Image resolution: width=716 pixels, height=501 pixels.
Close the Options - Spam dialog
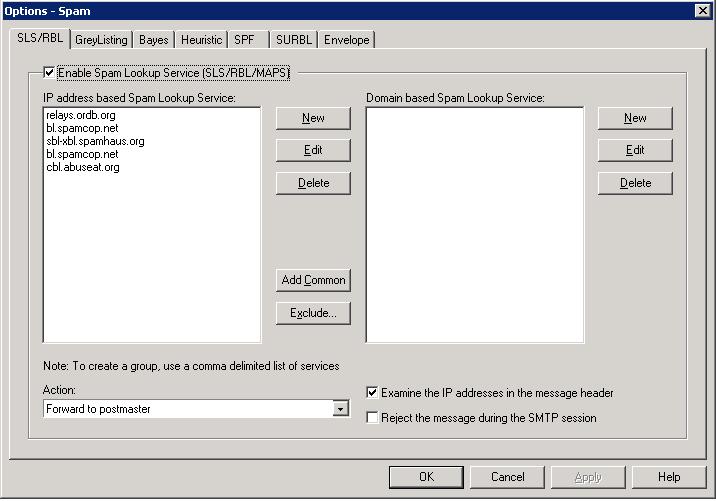703,11
